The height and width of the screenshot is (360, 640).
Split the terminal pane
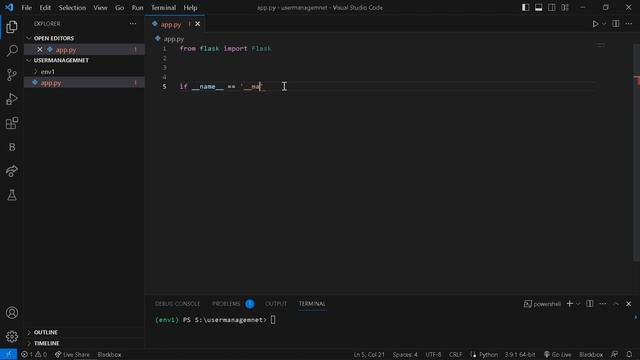pyautogui.click(x=590, y=304)
